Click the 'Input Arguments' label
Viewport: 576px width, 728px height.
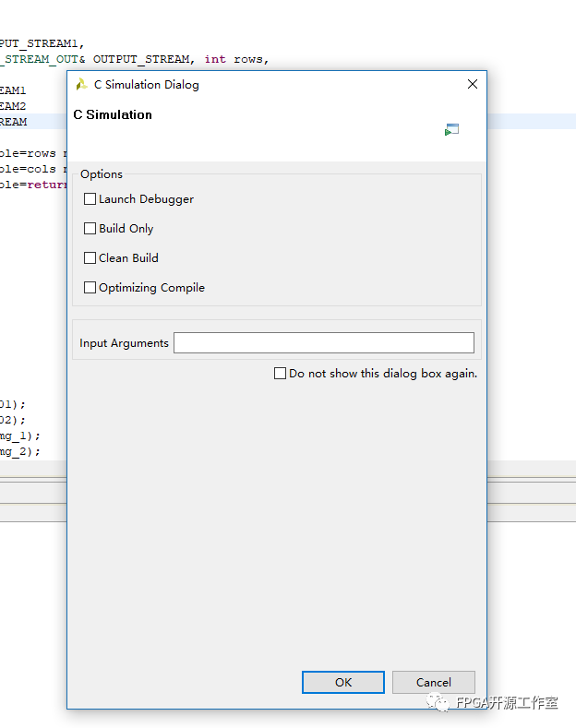tap(124, 343)
